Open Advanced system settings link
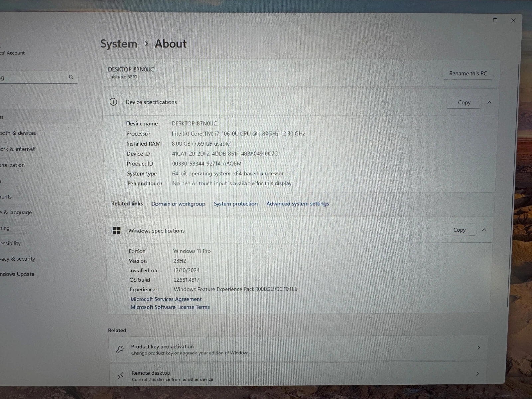The image size is (532, 399). [298, 203]
